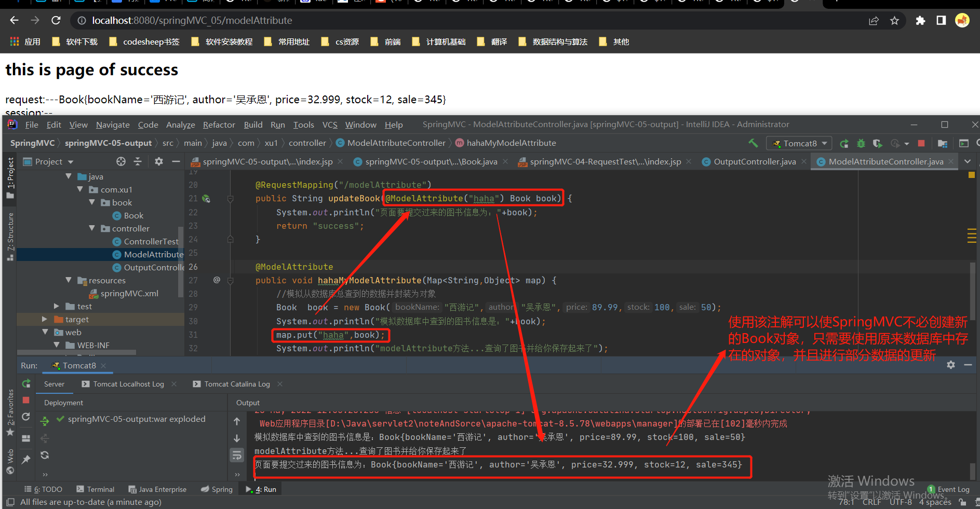Click CRLF line separator in status bar
Screen dimensions: 980x509
[872, 502]
